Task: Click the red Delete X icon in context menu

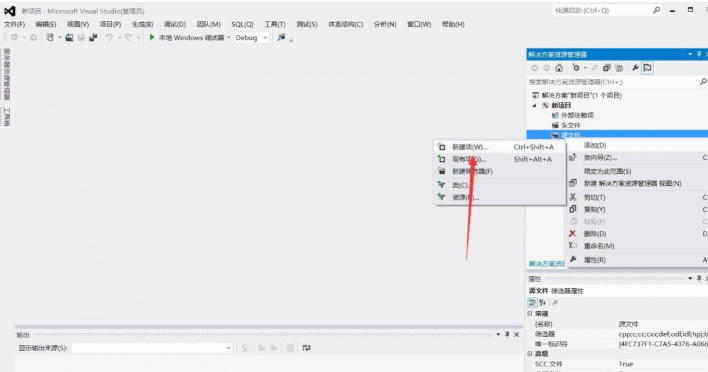Action: pyautogui.click(x=573, y=233)
